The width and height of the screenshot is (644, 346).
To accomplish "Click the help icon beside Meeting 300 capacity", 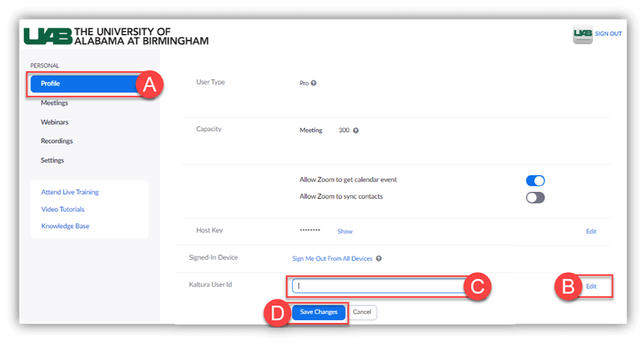I will [355, 131].
